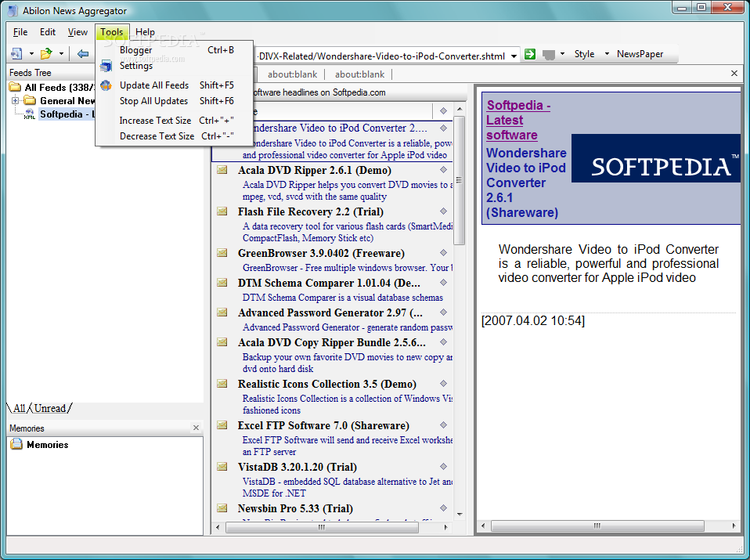Open Wondershare Video to iPod Converter 2.6.1 link
Viewport: 750px width, 560px height.
coord(526,182)
